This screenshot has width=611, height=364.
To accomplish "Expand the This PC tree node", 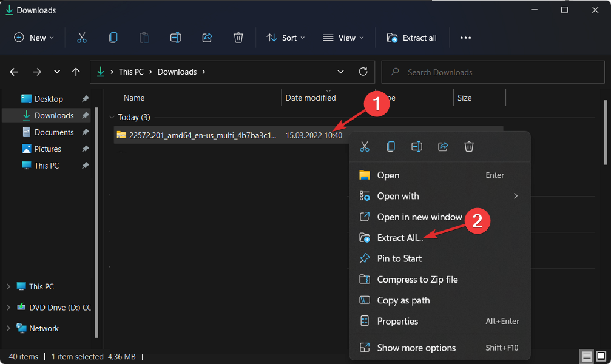I will pyautogui.click(x=8, y=286).
